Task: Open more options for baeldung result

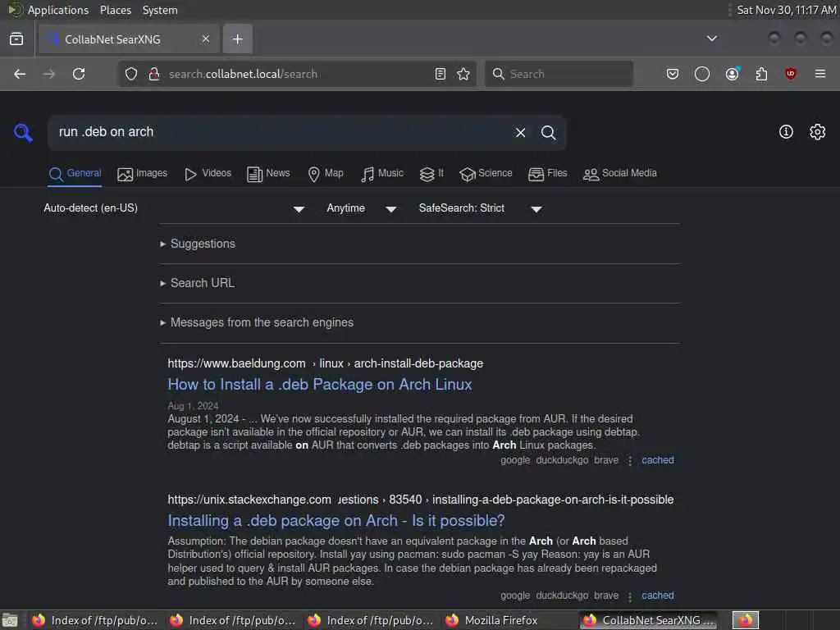Action: [630, 461]
